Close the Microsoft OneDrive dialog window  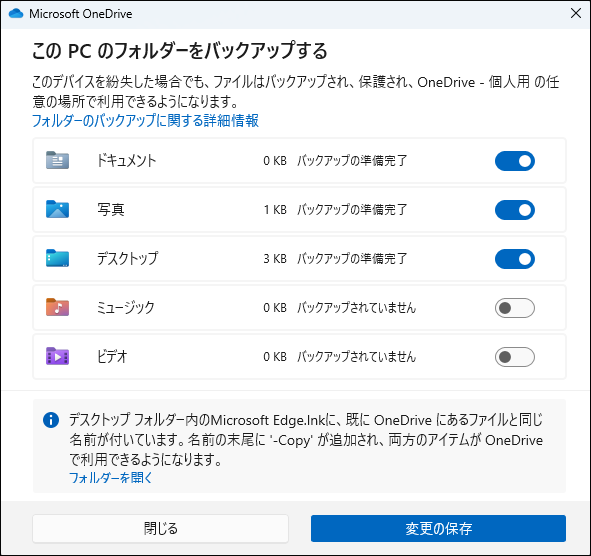(x=576, y=14)
